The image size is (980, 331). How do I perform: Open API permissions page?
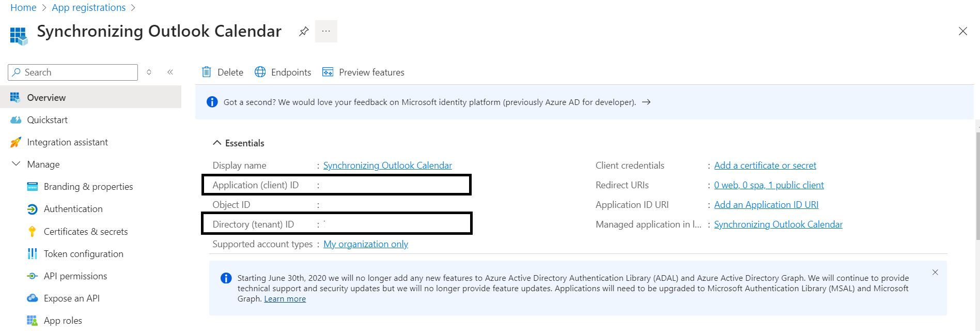(75, 276)
